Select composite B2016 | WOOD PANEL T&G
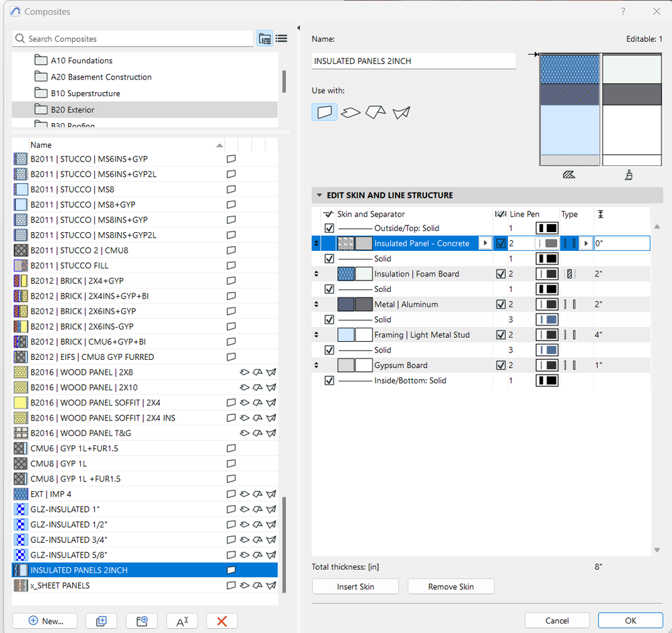The image size is (672, 633). click(145, 433)
